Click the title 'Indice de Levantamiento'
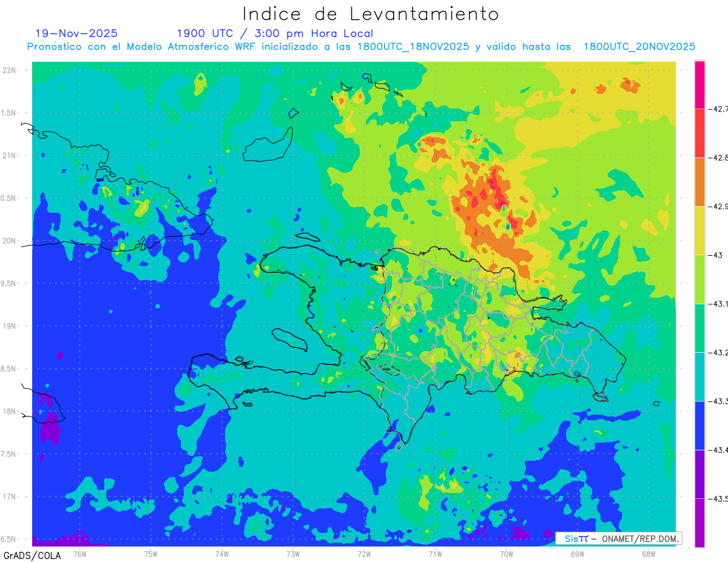This screenshot has width=728, height=562. [x=371, y=14]
